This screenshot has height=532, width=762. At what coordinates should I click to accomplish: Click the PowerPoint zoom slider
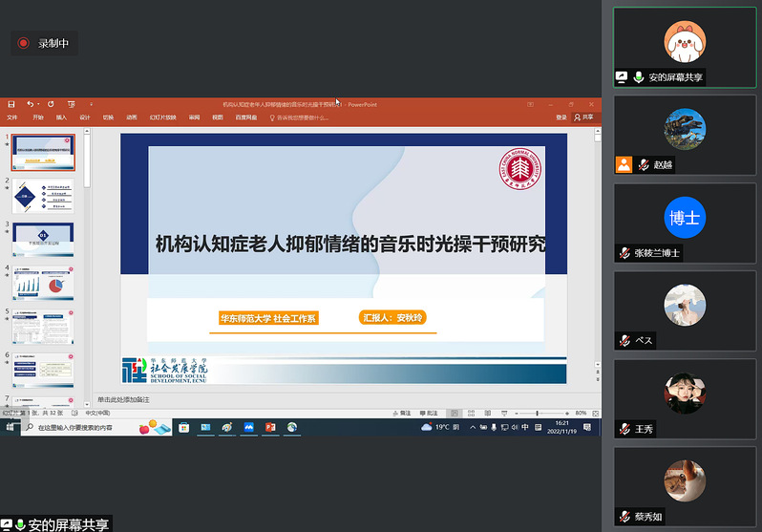pos(538,413)
